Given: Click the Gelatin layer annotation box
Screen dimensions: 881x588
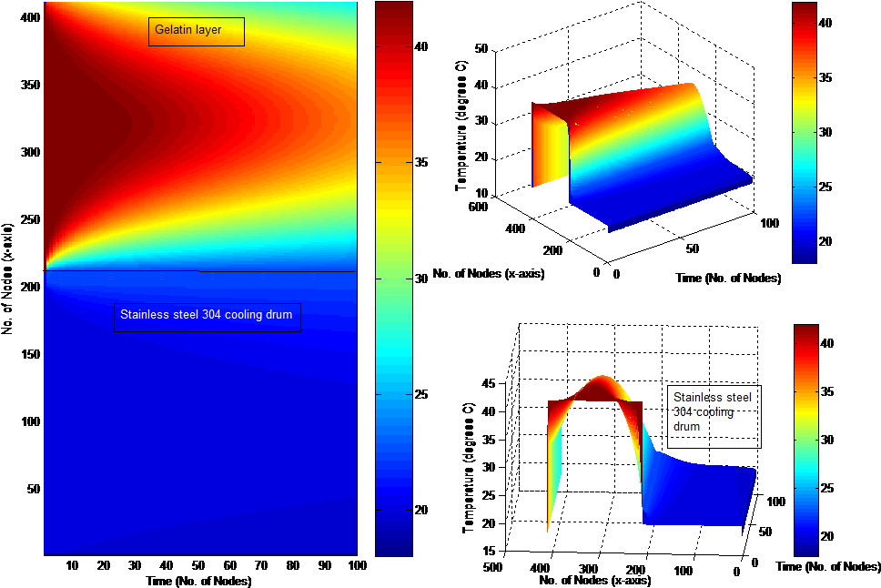Looking at the screenshot, I should tap(196, 31).
